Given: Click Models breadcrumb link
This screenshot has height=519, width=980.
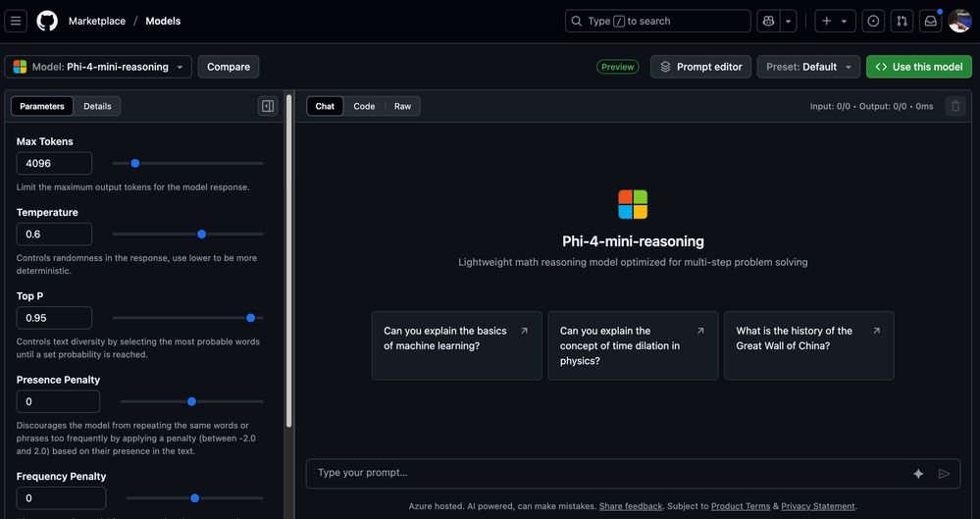Looking at the screenshot, I should pyautogui.click(x=163, y=21).
